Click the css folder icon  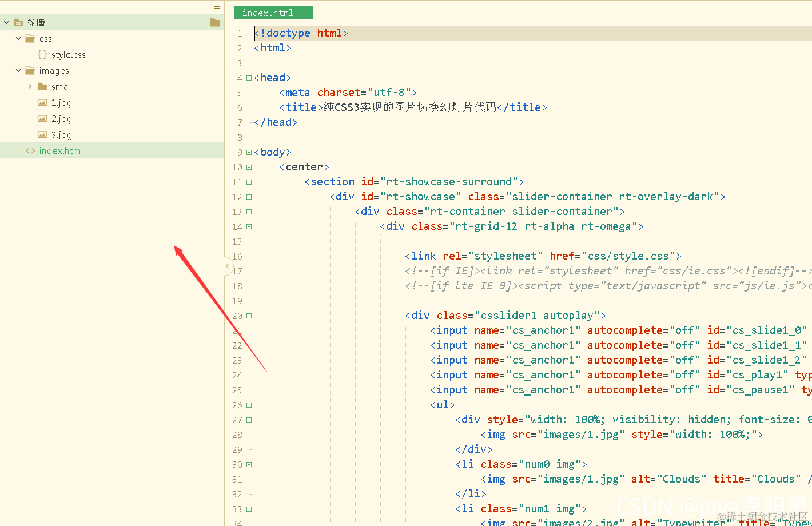(30, 39)
